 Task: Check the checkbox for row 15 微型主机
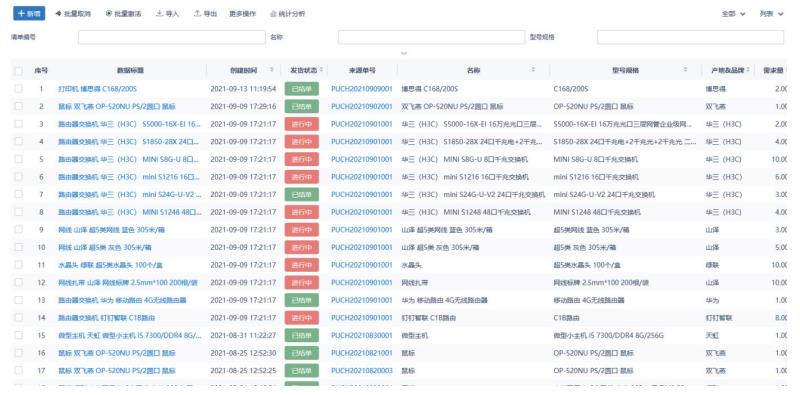pyautogui.click(x=18, y=335)
